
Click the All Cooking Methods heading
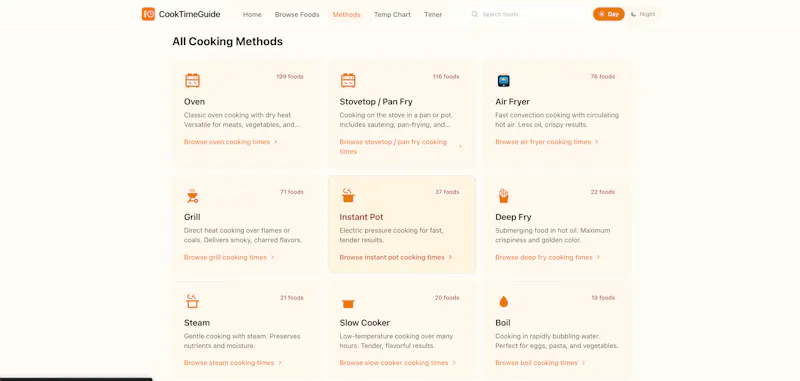coord(228,42)
